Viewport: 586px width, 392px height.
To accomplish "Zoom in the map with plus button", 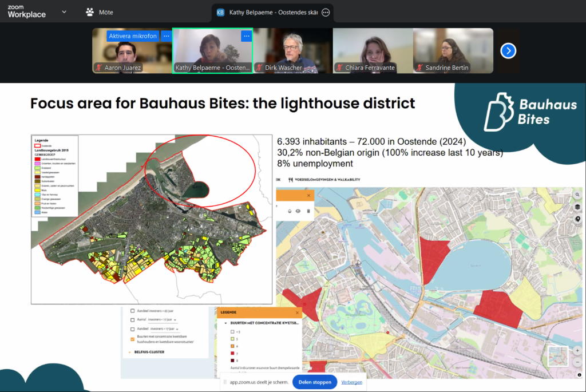I will [577, 350].
